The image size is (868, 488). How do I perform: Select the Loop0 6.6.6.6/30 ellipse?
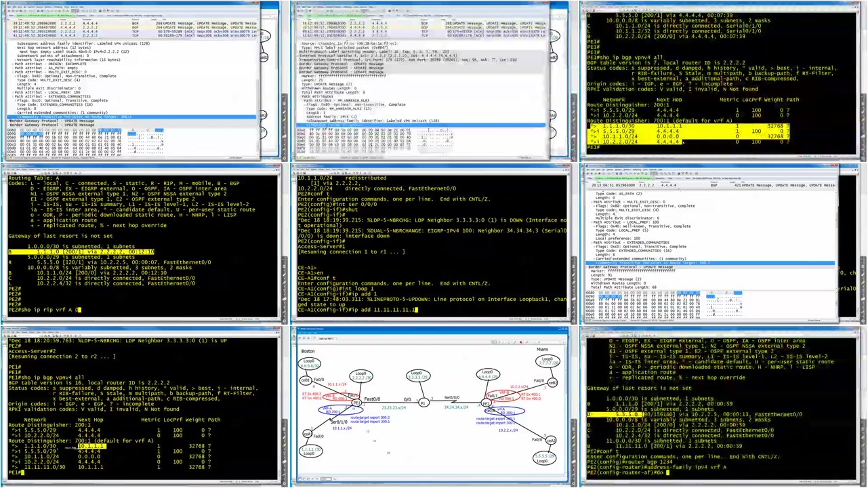309,364
